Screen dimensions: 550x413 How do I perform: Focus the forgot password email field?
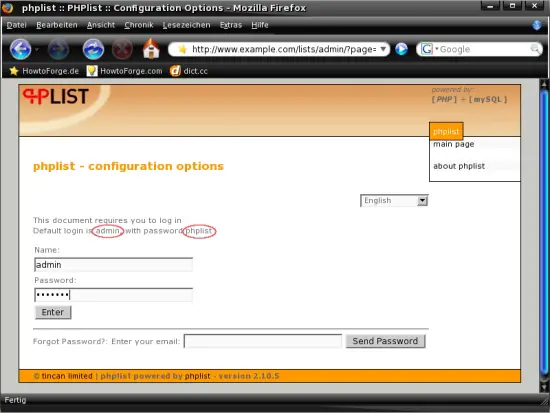click(263, 341)
